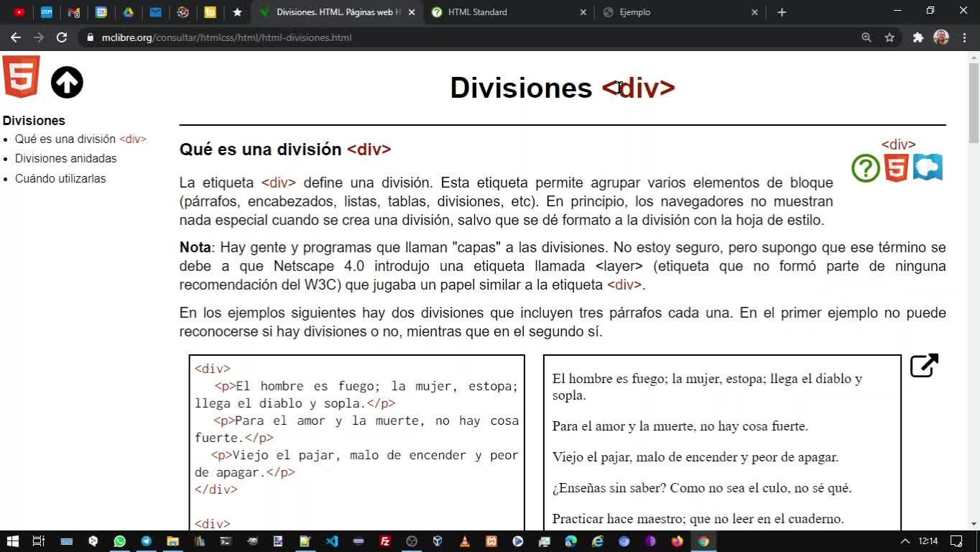Switch to the HTML Standard tab

coord(510,12)
